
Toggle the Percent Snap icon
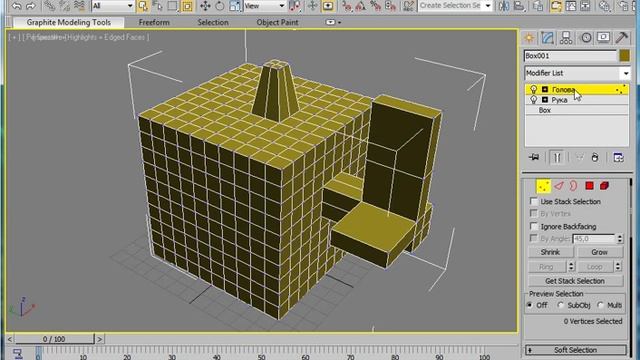[x=376, y=6]
